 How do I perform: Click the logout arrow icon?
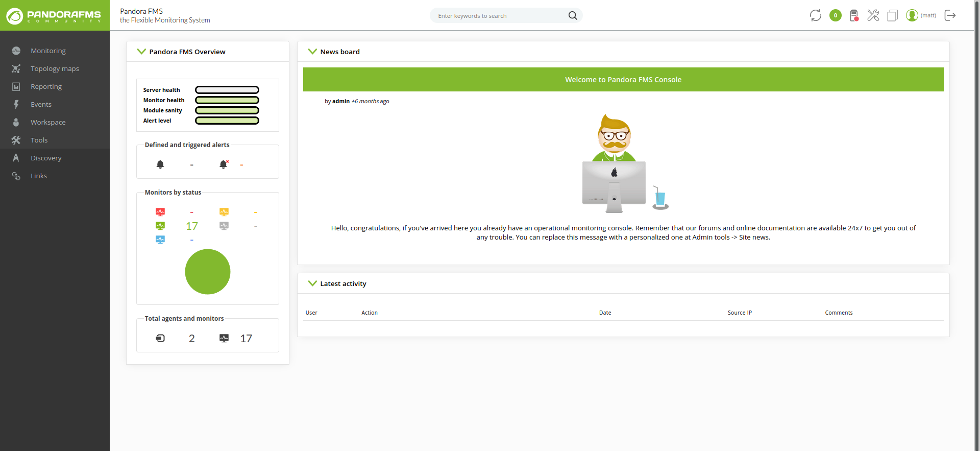950,15
